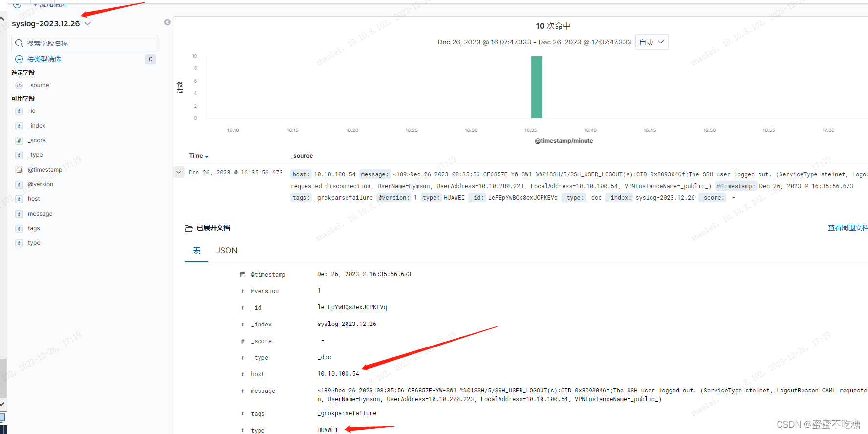Click the host value 10.10.100.54 in the table

click(338, 374)
